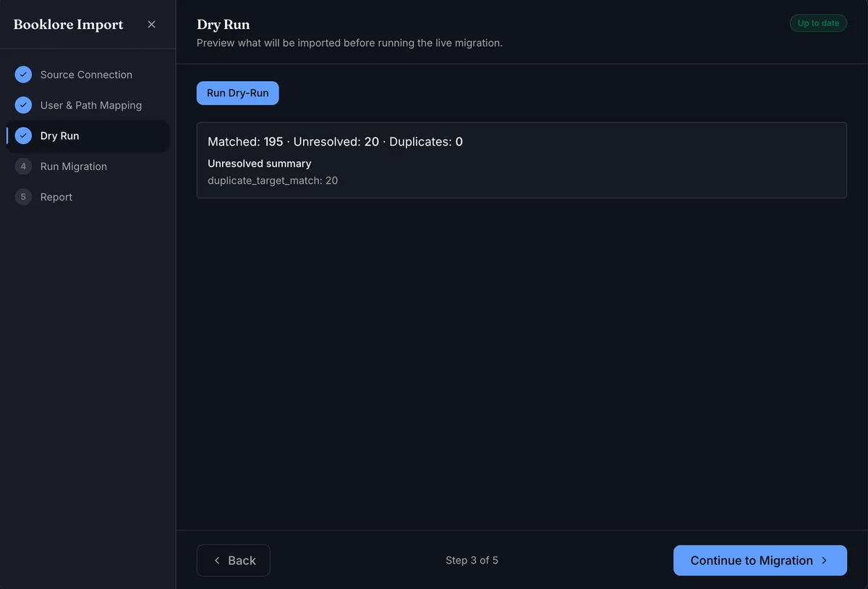Click the step 5 number badge
This screenshot has height=589, width=868.
pyautogui.click(x=23, y=197)
